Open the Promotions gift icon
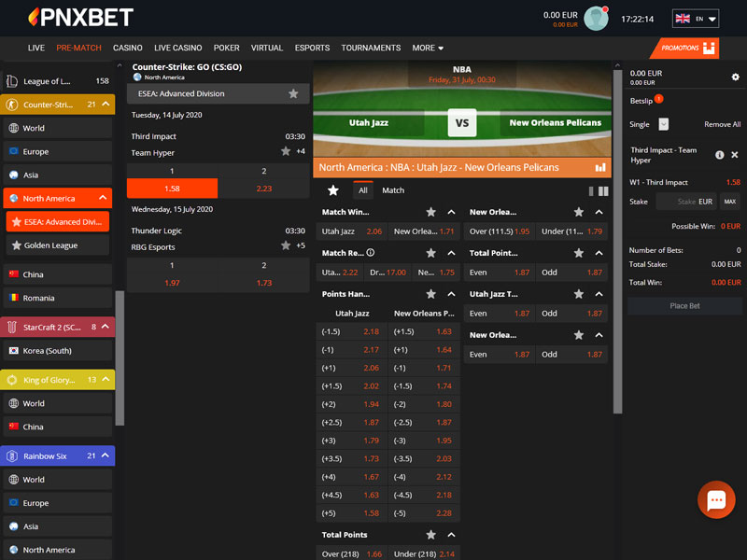The height and width of the screenshot is (560, 747). 709,49
